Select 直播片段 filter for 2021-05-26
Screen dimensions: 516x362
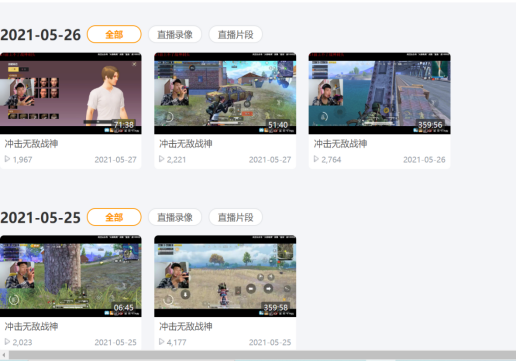pos(236,34)
